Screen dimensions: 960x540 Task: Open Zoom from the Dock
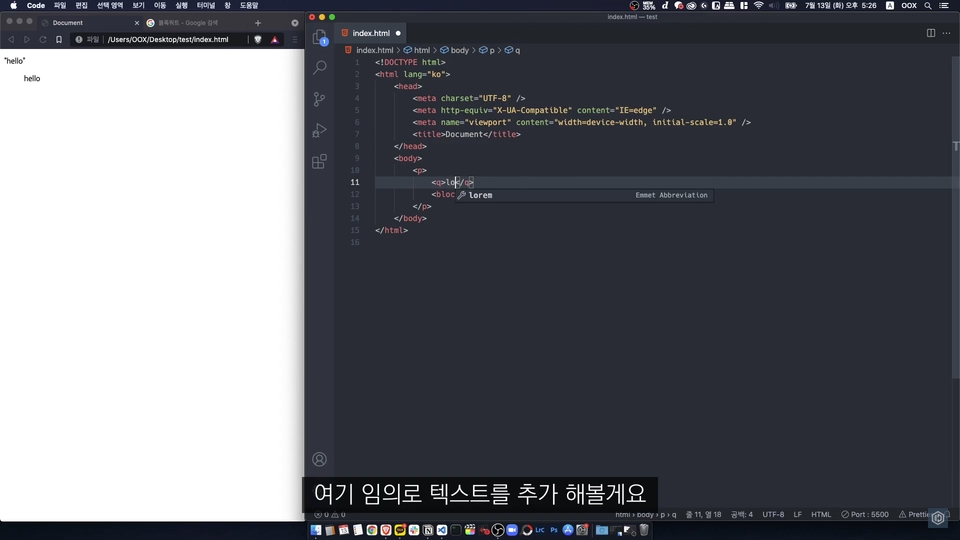click(512, 530)
